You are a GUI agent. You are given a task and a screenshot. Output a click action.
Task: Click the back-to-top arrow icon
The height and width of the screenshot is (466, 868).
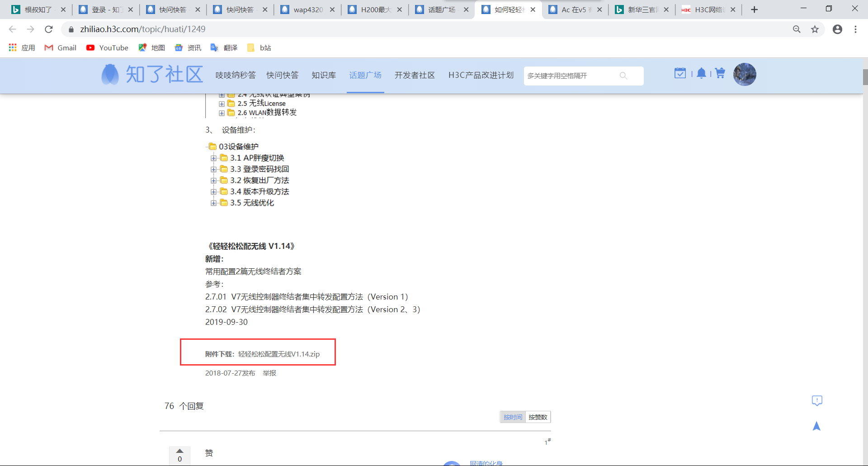click(816, 426)
